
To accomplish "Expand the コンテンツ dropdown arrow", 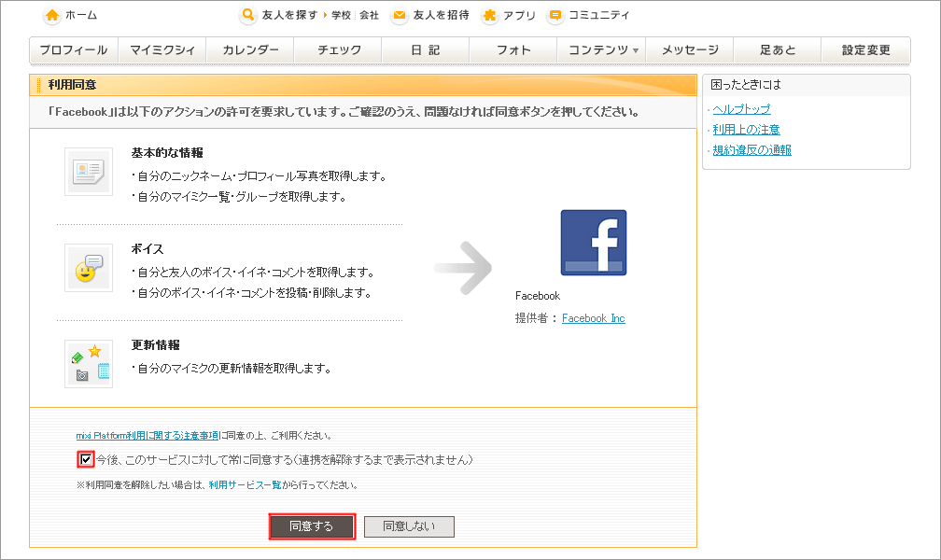I will [x=636, y=50].
